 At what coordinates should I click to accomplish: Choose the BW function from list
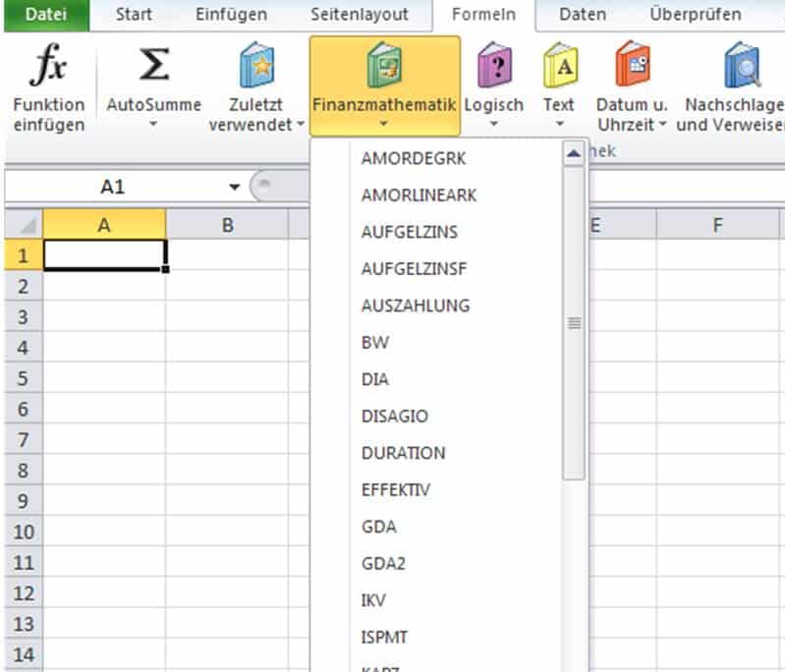(375, 343)
